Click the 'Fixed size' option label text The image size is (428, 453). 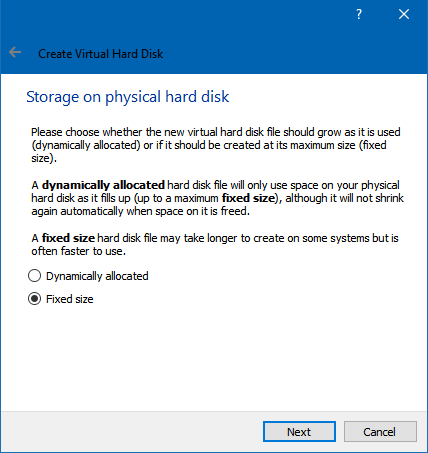pos(70,299)
